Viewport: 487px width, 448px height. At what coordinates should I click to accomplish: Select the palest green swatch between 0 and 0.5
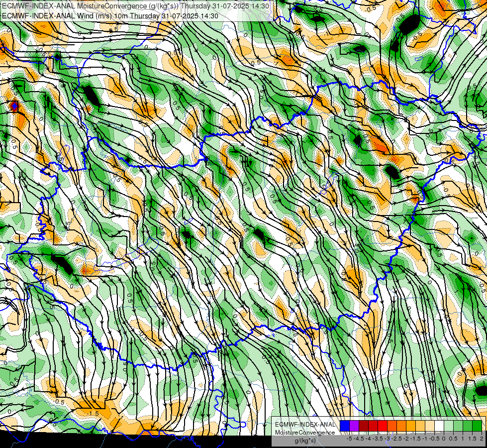[x=449, y=426]
